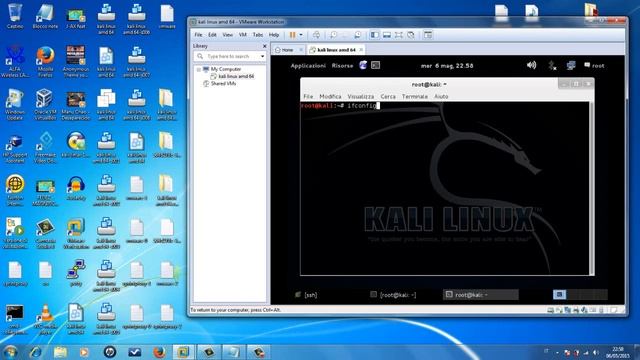The width and height of the screenshot is (640, 360).
Task: Open Internet Explorer from the taskbar
Action: point(36,352)
